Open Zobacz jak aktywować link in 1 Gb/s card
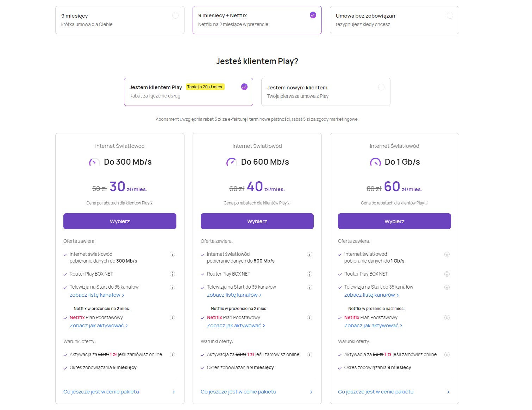Screen dimensions: 532x410 pyautogui.click(x=373, y=326)
